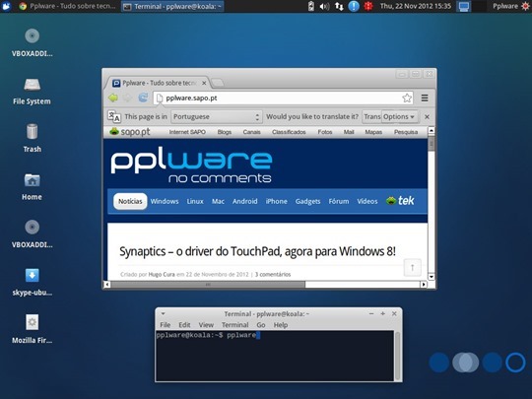This screenshot has width=532, height=399.
Task: Click the scroll-to-top arrow button on page
Action: point(412,267)
